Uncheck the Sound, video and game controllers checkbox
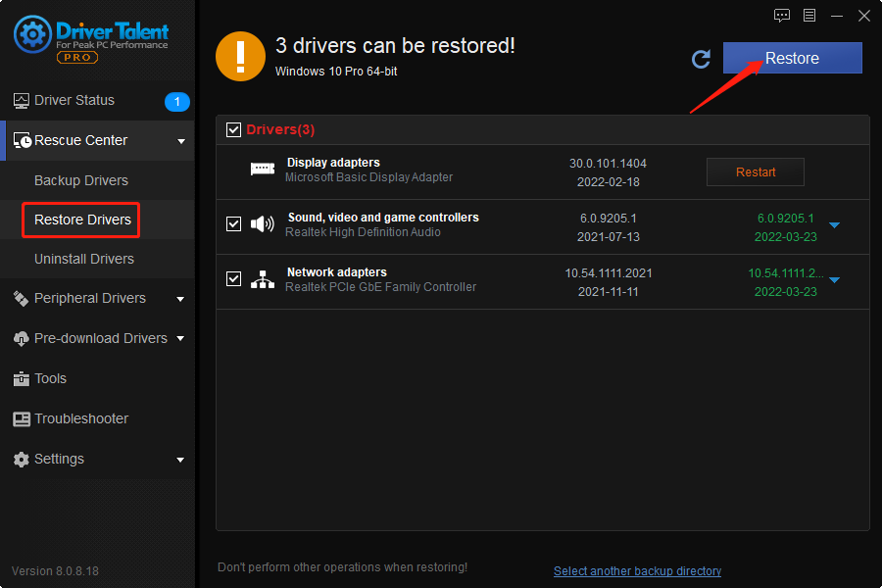882x588 pixels. click(233, 224)
